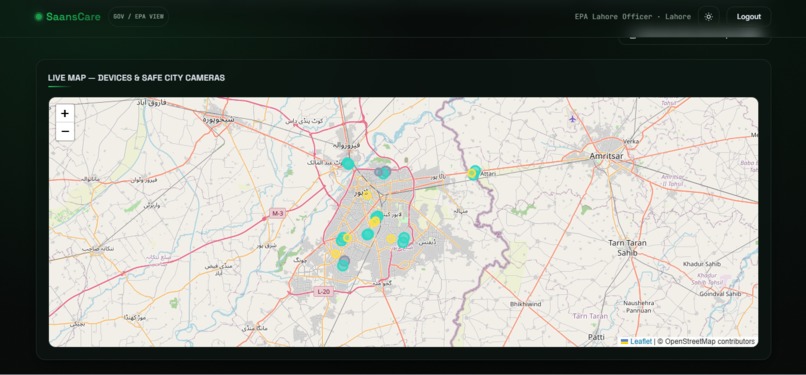Click the EPA Lahore Officer · Lahore text
Image resolution: width=806 pixels, height=375 pixels.
(x=633, y=16)
